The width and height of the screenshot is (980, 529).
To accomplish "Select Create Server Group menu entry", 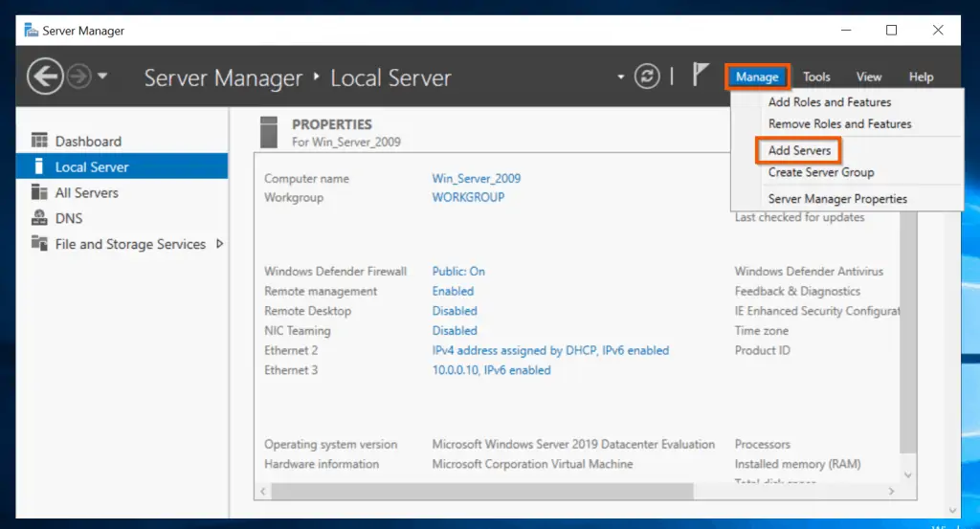I will 820,172.
